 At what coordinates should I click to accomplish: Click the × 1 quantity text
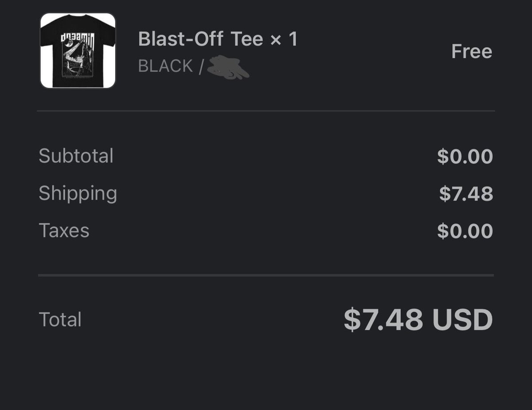click(x=283, y=39)
